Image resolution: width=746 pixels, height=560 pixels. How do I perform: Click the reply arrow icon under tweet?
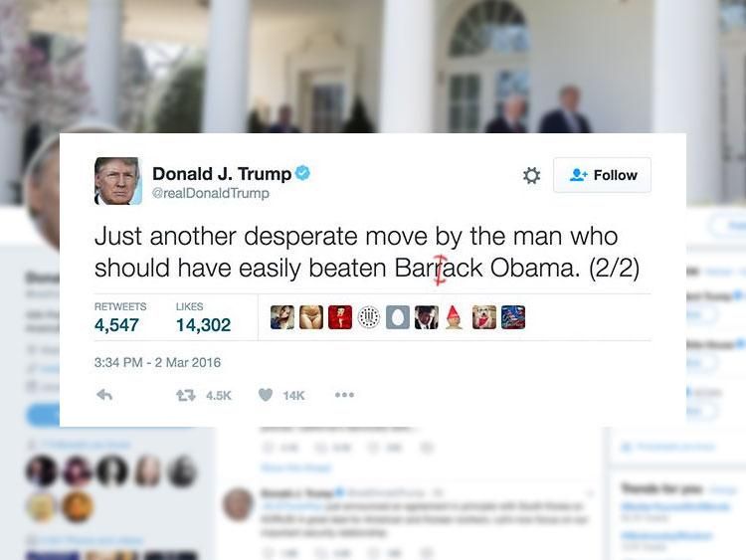point(104,395)
